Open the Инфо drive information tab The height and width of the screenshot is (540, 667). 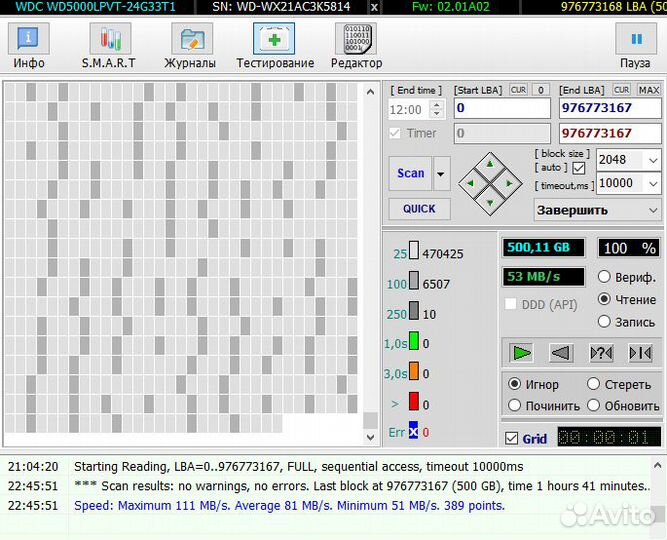click(28, 46)
